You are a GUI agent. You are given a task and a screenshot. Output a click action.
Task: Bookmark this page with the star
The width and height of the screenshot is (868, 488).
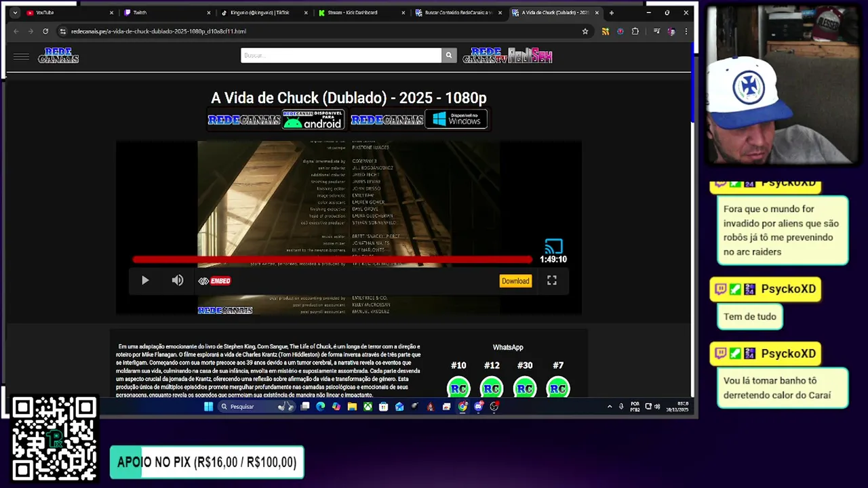click(585, 31)
